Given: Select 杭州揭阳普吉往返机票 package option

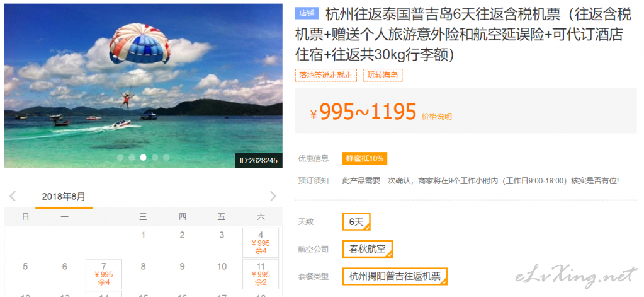Looking at the screenshot, I should tap(395, 276).
